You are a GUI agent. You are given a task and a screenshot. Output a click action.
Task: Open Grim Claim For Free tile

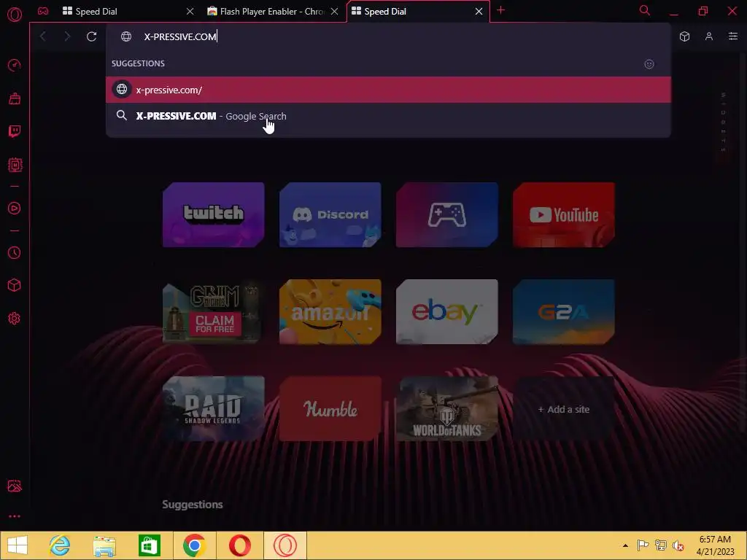pyautogui.click(x=214, y=312)
